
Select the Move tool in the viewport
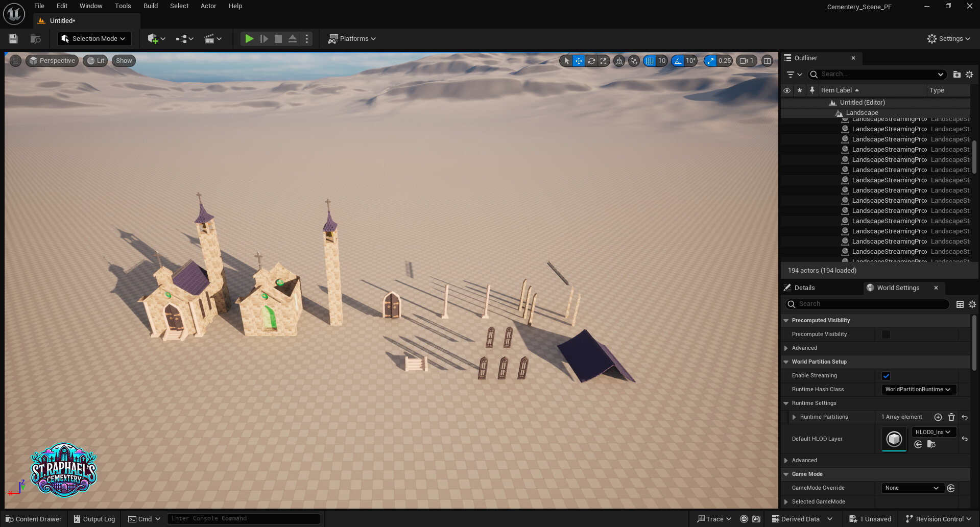coord(578,61)
